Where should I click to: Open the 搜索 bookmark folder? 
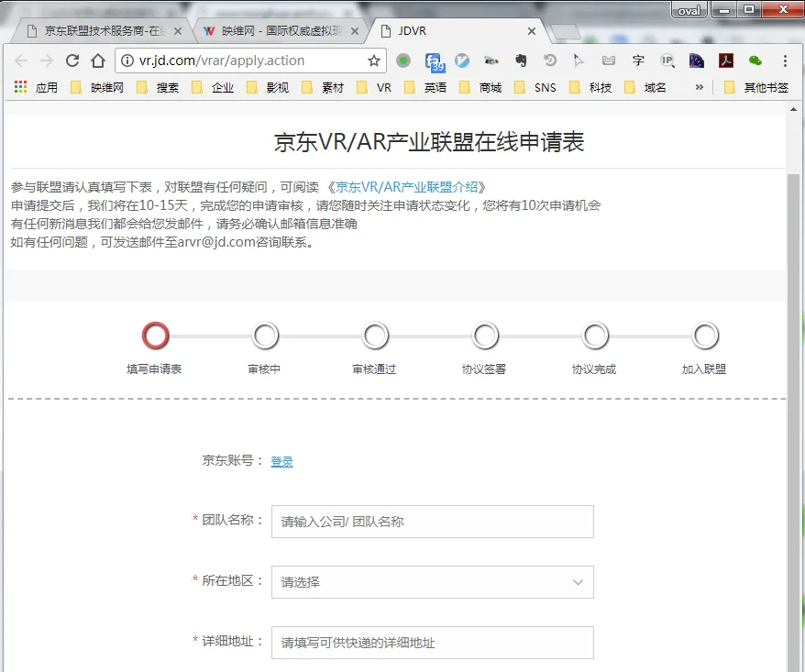pyautogui.click(x=158, y=88)
